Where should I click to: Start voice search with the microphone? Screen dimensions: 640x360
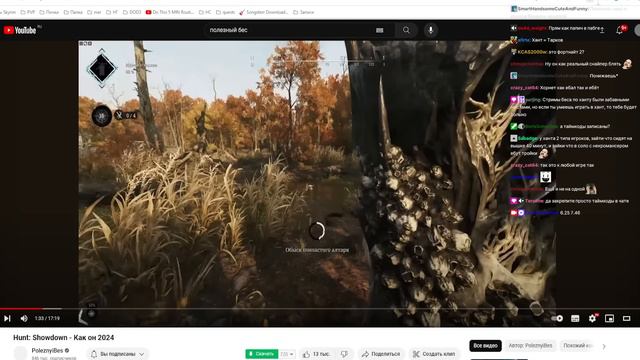click(431, 30)
